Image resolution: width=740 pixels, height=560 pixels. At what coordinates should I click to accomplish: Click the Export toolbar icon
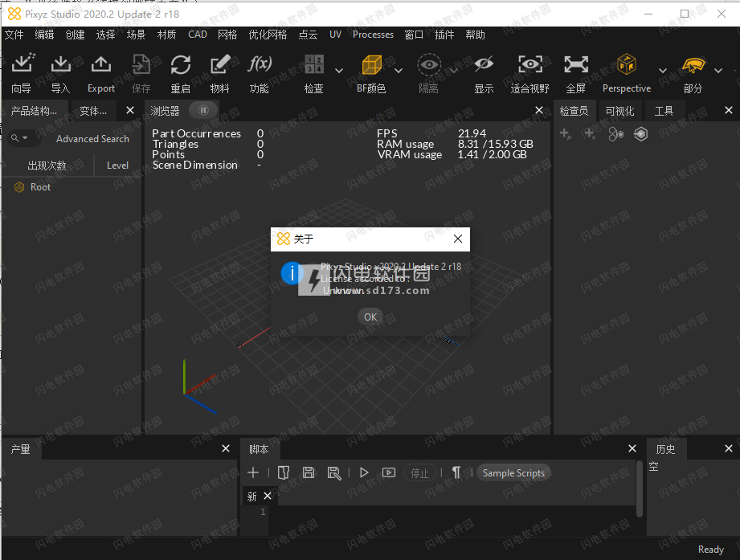click(x=101, y=64)
